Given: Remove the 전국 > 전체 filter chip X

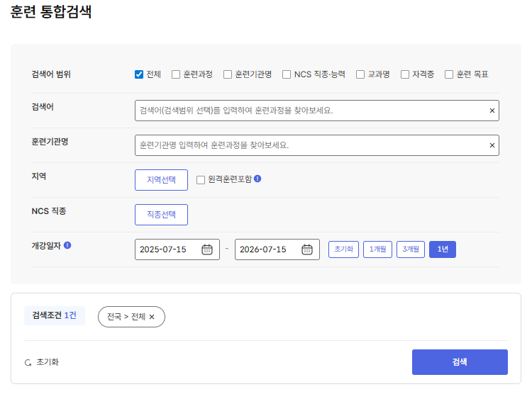Looking at the screenshot, I should coord(152,317).
